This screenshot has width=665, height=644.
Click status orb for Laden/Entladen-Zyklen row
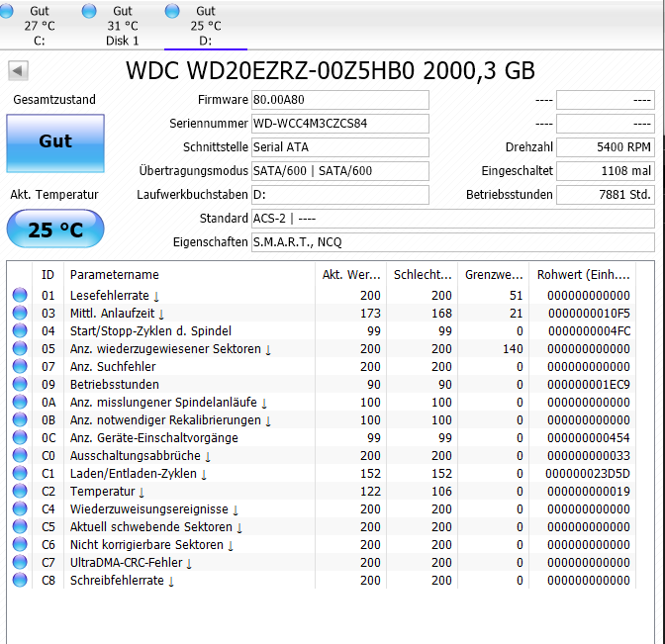(20, 473)
